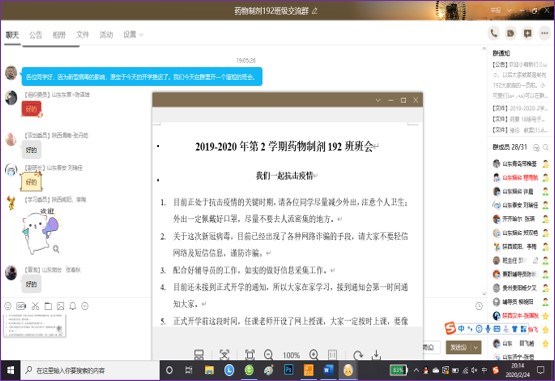Open Task View on the taskbar

(x=189, y=370)
